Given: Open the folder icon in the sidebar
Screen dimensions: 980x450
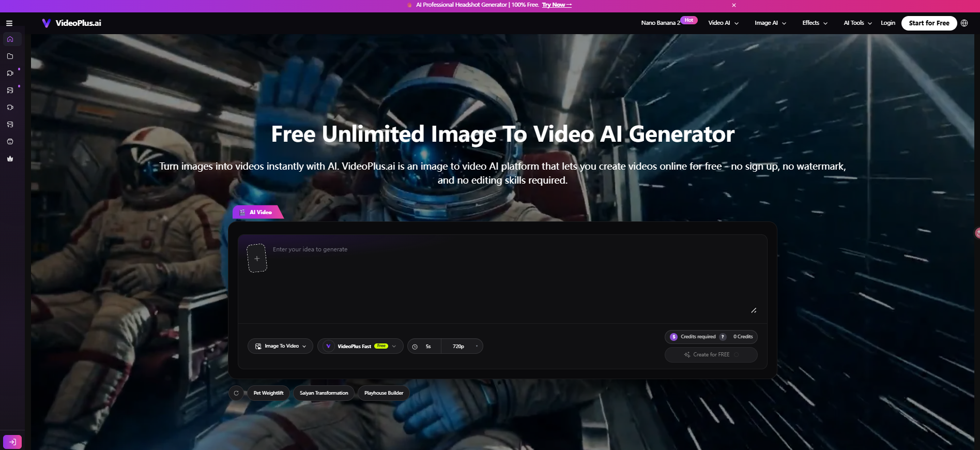Looking at the screenshot, I should (10, 56).
